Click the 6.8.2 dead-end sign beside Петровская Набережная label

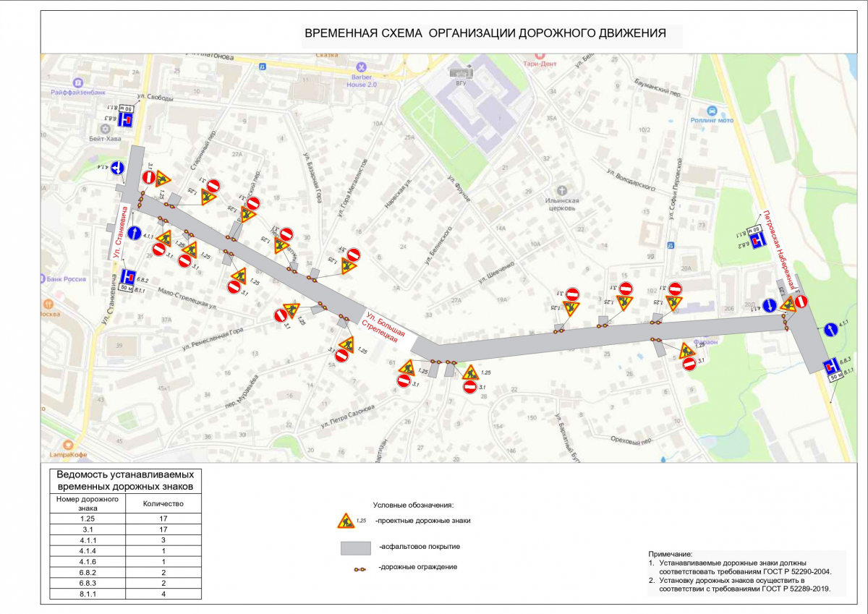pos(759,239)
